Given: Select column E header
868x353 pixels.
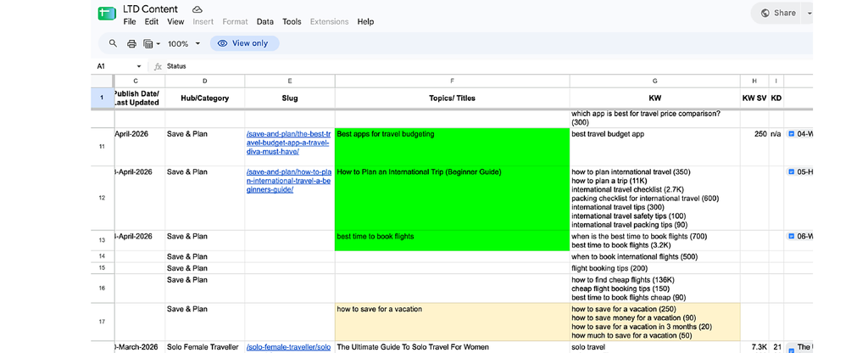Looking at the screenshot, I should pyautogui.click(x=290, y=81).
